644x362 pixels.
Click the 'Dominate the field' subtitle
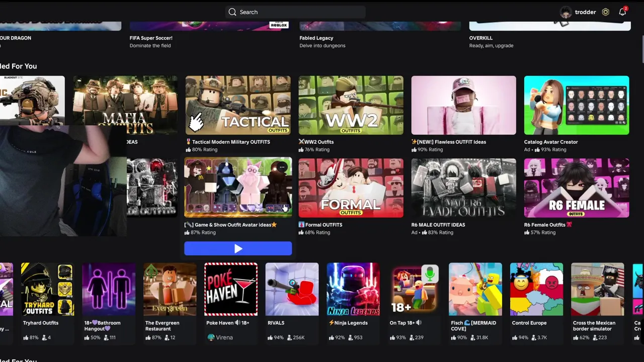click(150, 46)
